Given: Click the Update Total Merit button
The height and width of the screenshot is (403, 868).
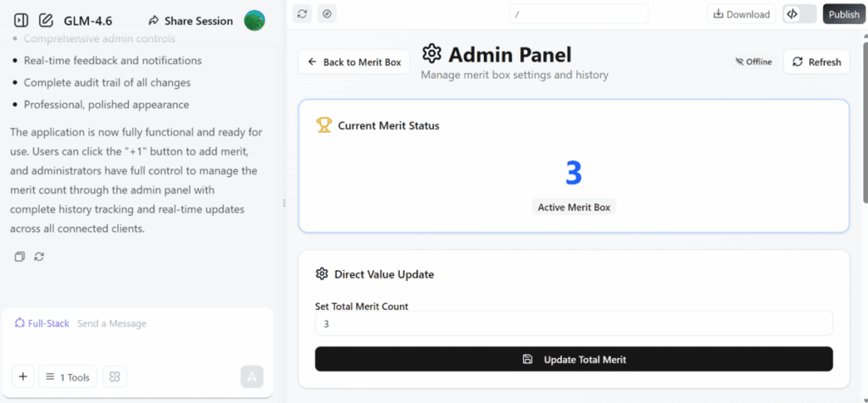Looking at the screenshot, I should point(574,359).
